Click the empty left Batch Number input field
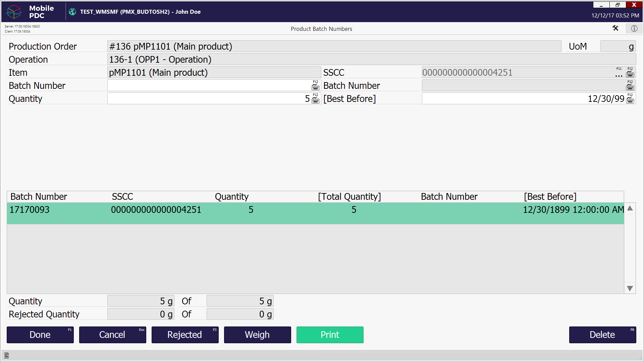This screenshot has width=644, height=362. 208,85
